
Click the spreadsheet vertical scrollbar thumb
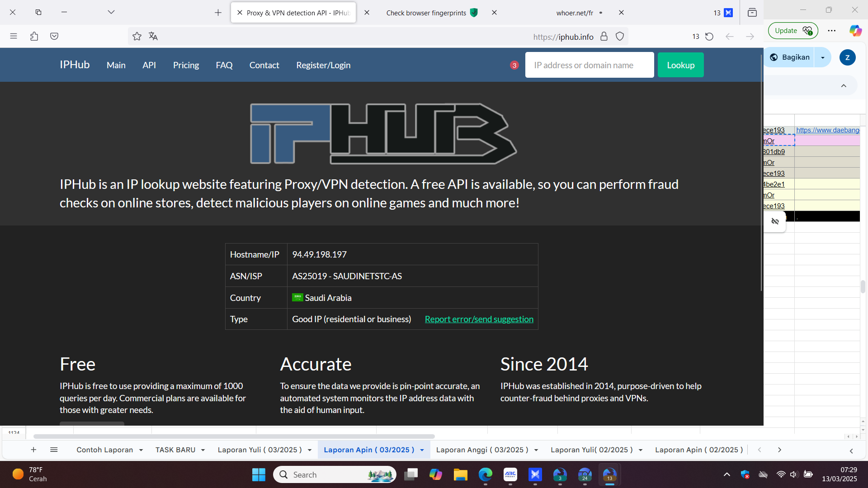(863, 286)
